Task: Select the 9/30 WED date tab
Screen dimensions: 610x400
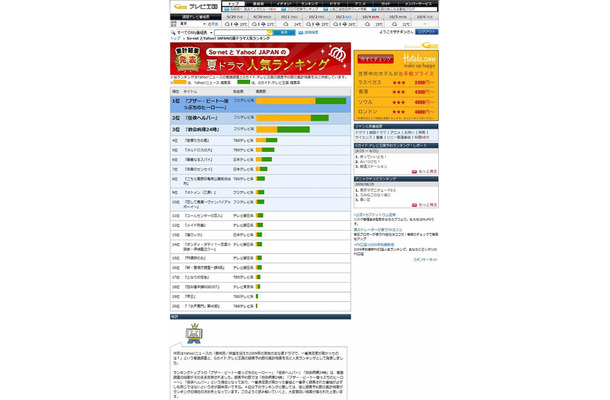Action: click(x=262, y=17)
